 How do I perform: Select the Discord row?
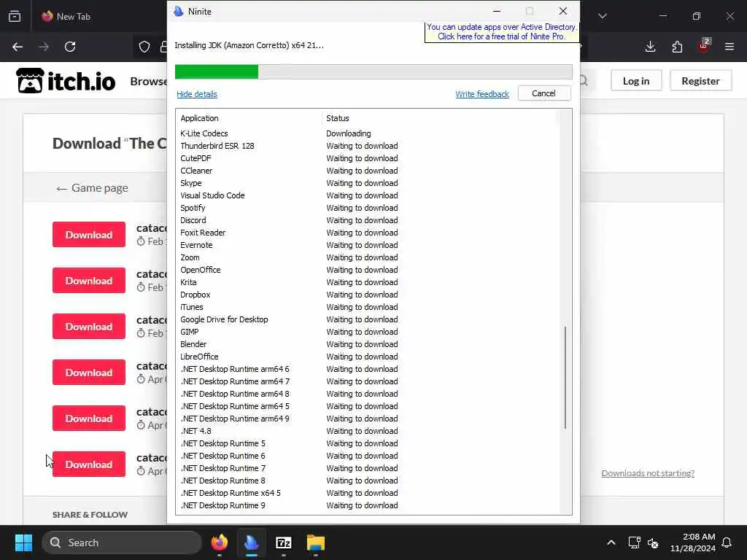click(x=367, y=220)
